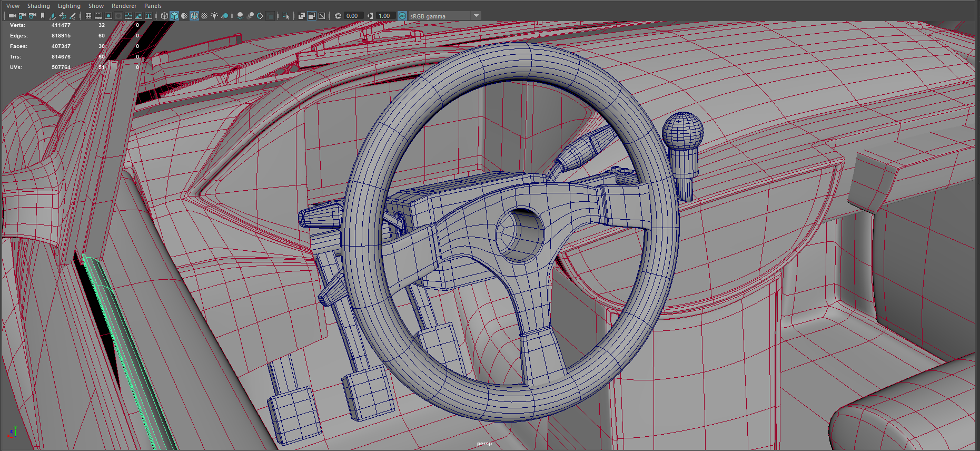Click the X-Ray Joints icon
Image resolution: width=980 pixels, height=451 pixels.
tap(322, 16)
